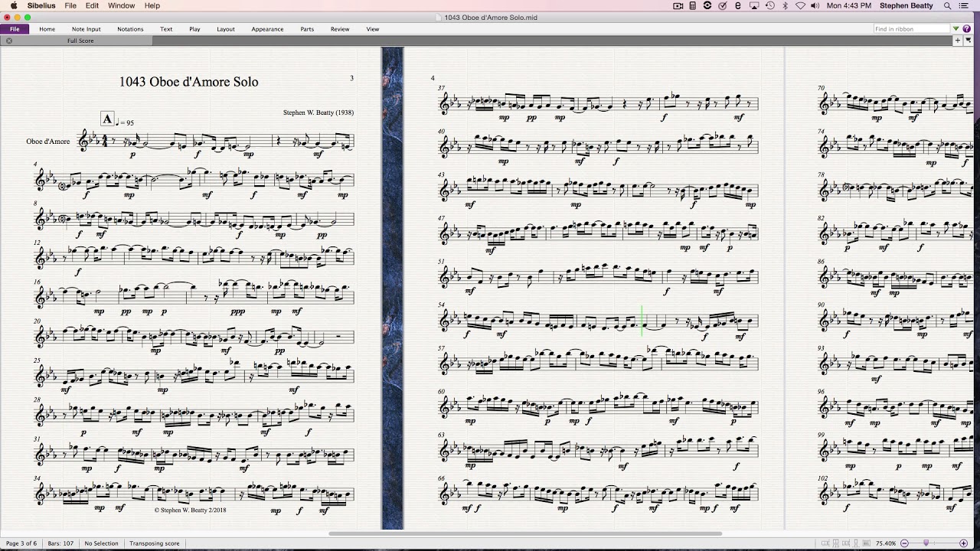Select the Notations ribbon tab
Screen dimensions: 980x551
(130, 29)
